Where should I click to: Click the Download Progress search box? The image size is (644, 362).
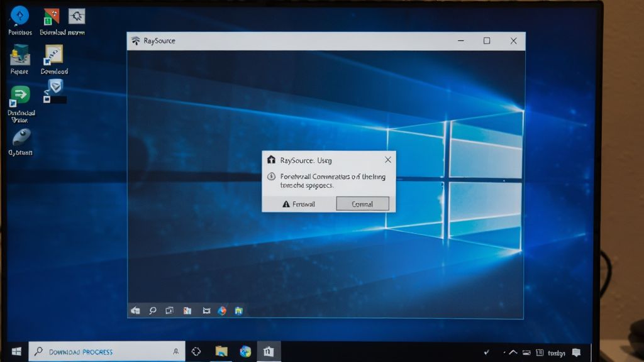(107, 352)
